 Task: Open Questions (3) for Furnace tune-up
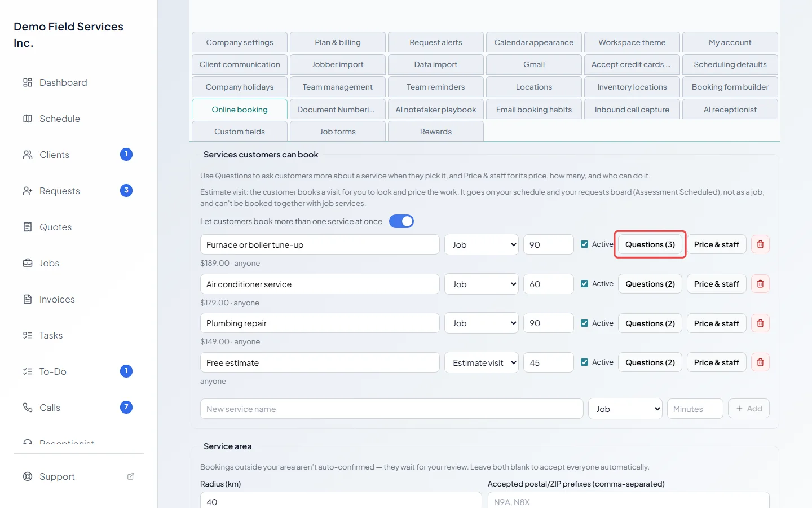(x=650, y=244)
